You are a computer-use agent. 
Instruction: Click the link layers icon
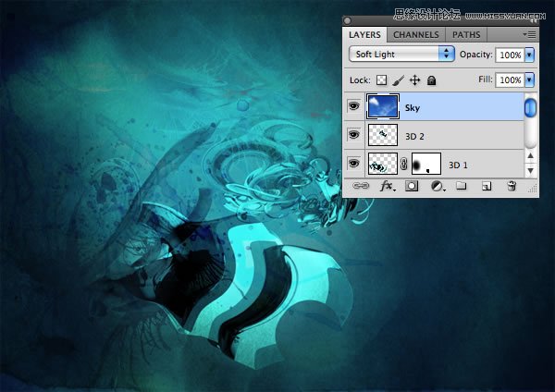(358, 186)
